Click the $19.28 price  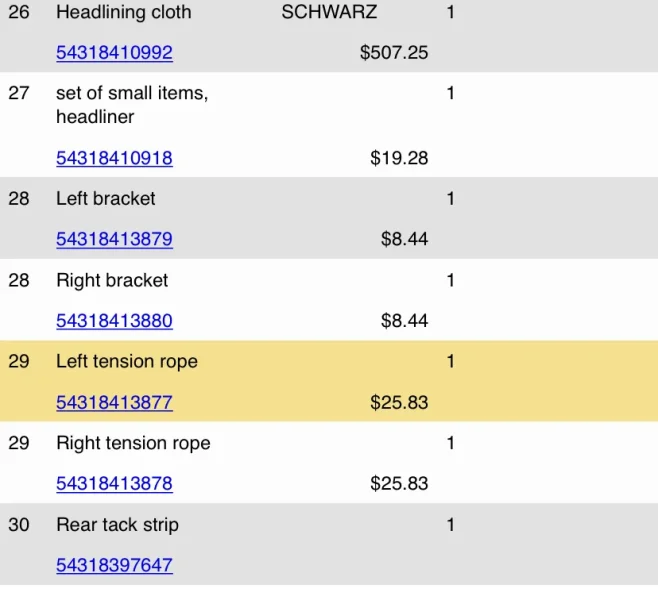click(x=399, y=159)
